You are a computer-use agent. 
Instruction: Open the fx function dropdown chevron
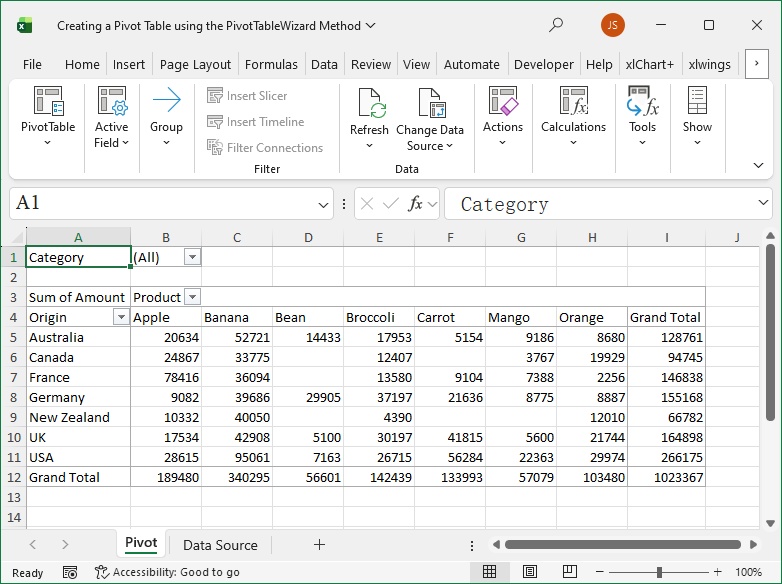click(x=432, y=204)
